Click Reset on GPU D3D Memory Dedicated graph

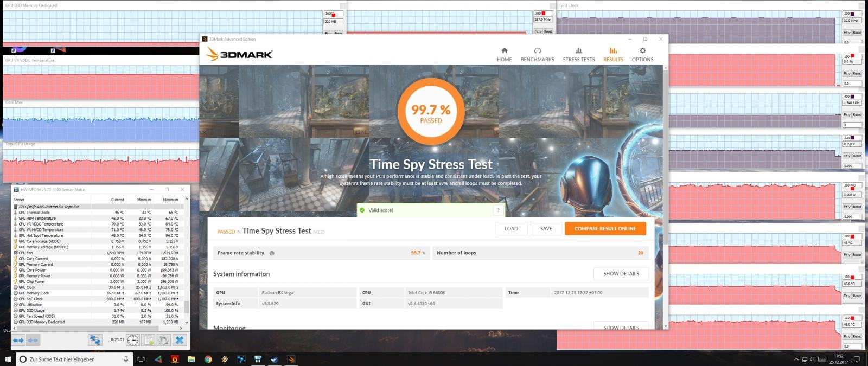[338, 33]
